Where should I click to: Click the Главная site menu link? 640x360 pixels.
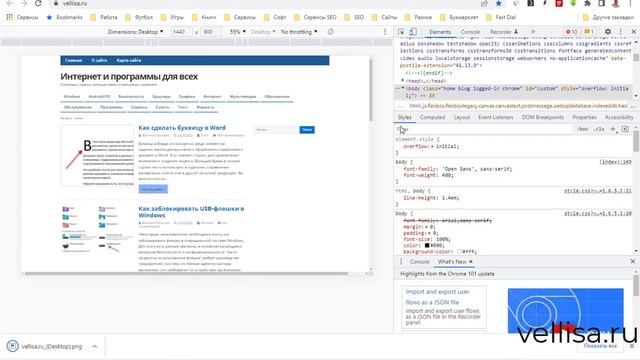[73, 60]
